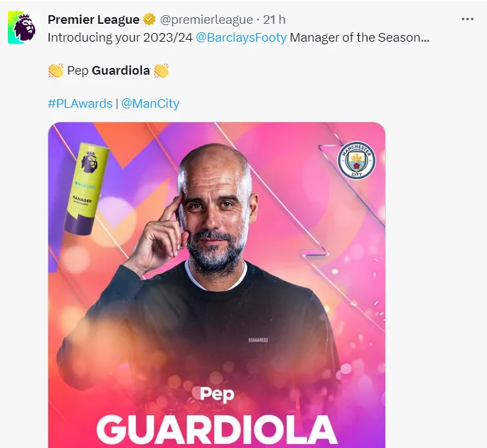The height and width of the screenshot is (448, 487).
Task: Click the DSQUARED2 logo on the sweater
Action: [x=258, y=340]
